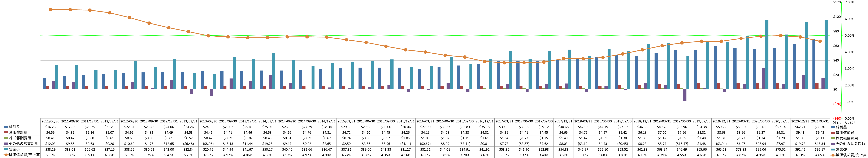Click the orange line marker above 2021/03/31
868x158 pixels.
tap(820, 41)
